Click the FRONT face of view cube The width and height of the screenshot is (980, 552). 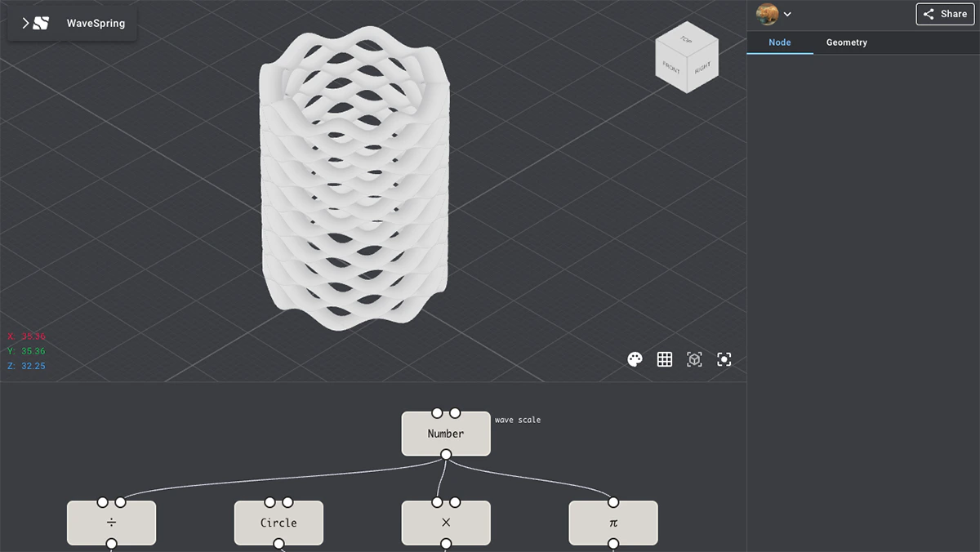[x=670, y=68]
